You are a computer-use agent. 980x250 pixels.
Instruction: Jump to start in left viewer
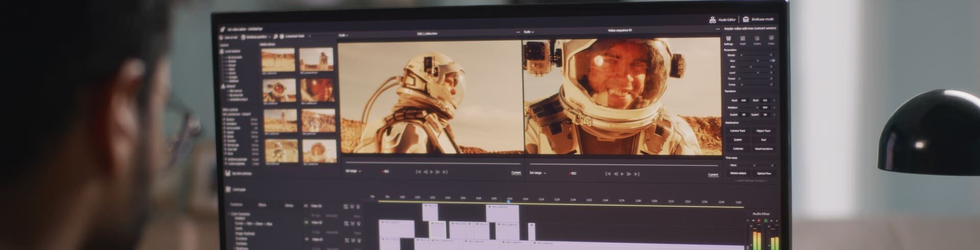(419, 172)
